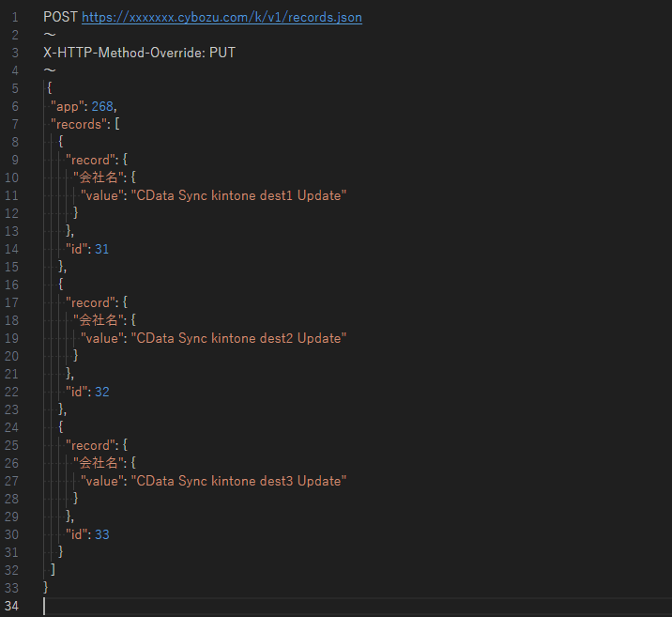Click the "records" key on line 7
Viewport: 672px width, 617px height.
tap(78, 124)
